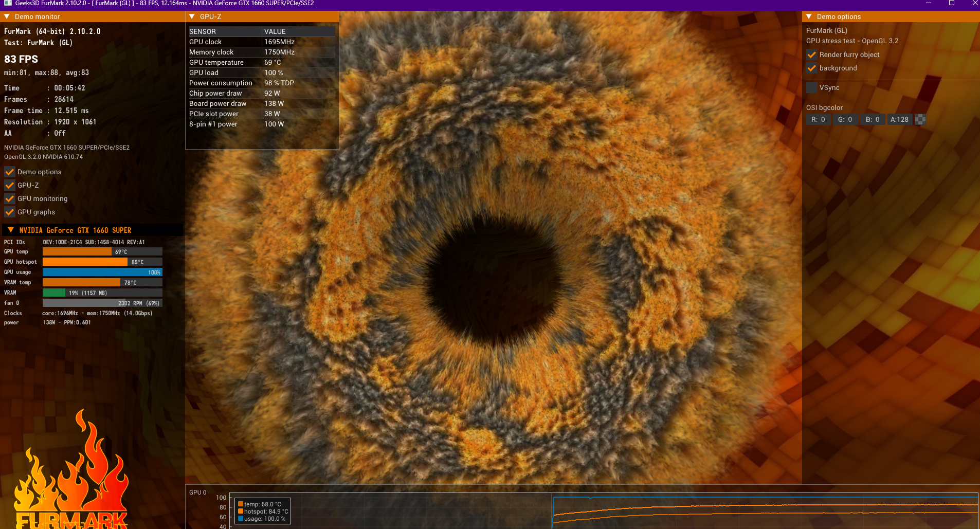The width and height of the screenshot is (980, 529).
Task: Click the hotspot: 84.9 °C legend entry
Action: [x=263, y=512]
